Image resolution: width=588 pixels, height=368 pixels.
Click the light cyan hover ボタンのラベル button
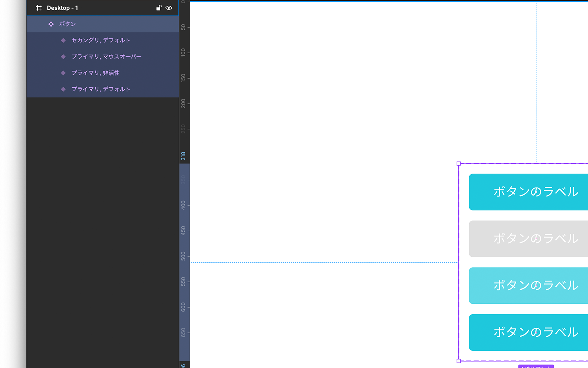click(x=528, y=285)
